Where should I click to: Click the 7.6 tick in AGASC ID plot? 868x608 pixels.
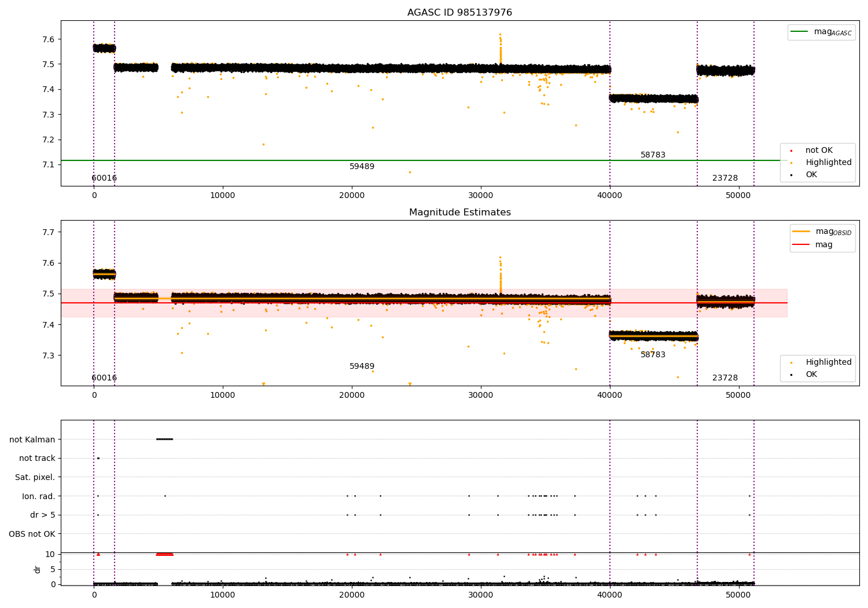click(x=48, y=39)
